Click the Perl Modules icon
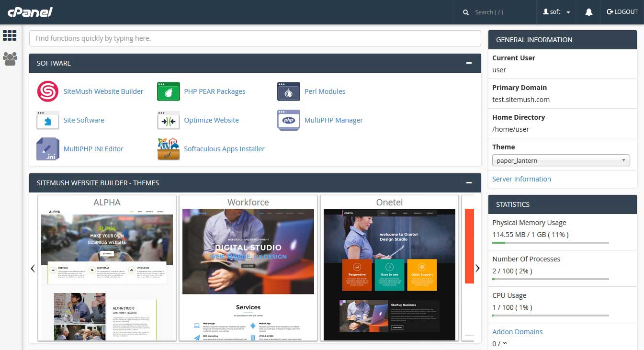The width and height of the screenshot is (644, 350). [x=289, y=91]
